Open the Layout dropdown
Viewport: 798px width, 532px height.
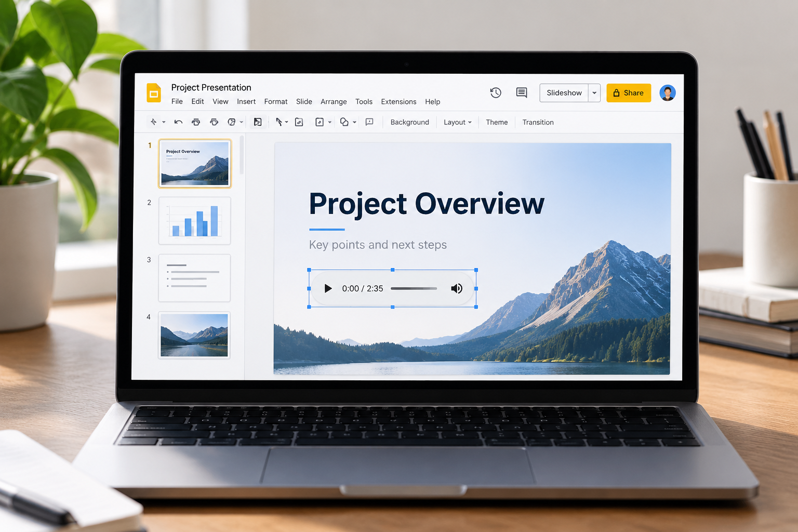[x=458, y=122]
